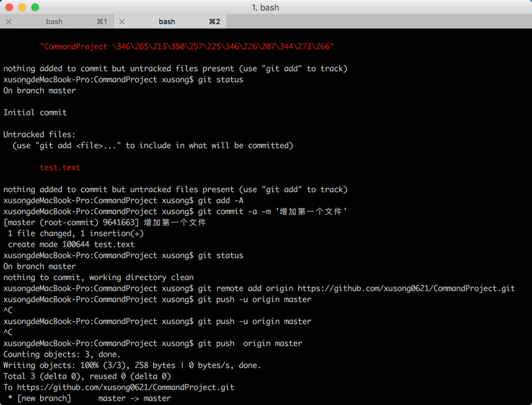Image resolution: width=532 pixels, height=405 pixels.
Task: Click the '(use "git add <file>..."' hint line
Action: coord(153,146)
